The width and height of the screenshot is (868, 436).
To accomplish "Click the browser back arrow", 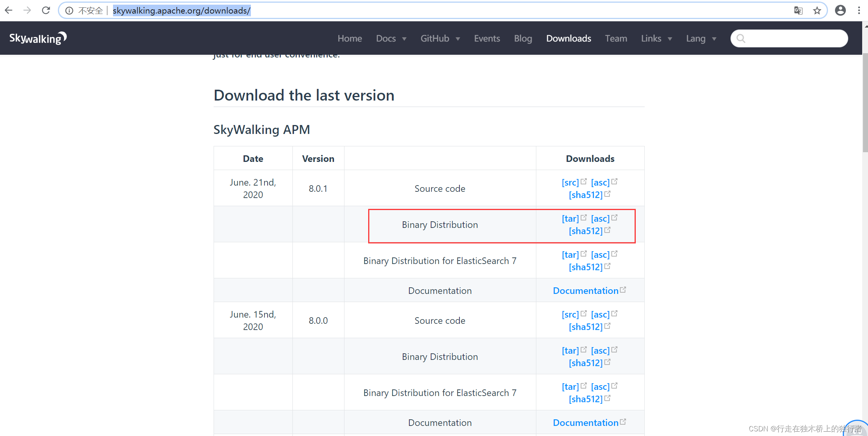I will [x=9, y=10].
